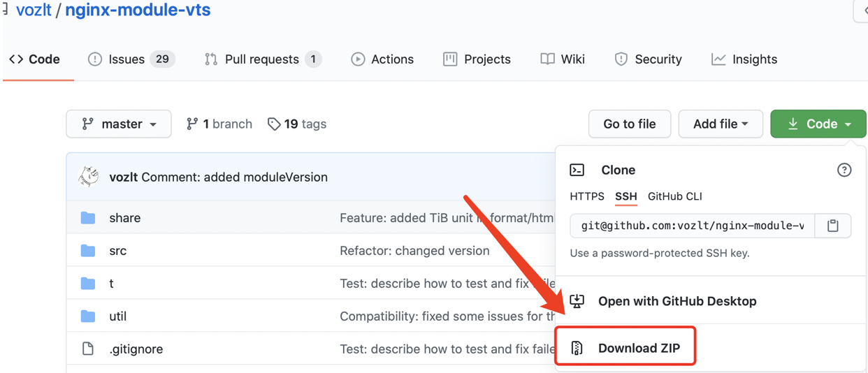
Task: Select the SSH clone option
Action: (626, 196)
